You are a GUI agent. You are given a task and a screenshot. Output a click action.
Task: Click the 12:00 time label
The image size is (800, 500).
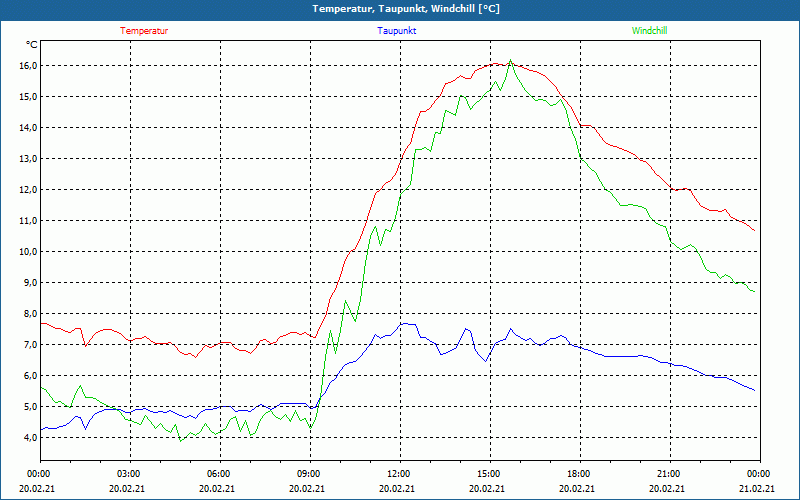pos(397,473)
